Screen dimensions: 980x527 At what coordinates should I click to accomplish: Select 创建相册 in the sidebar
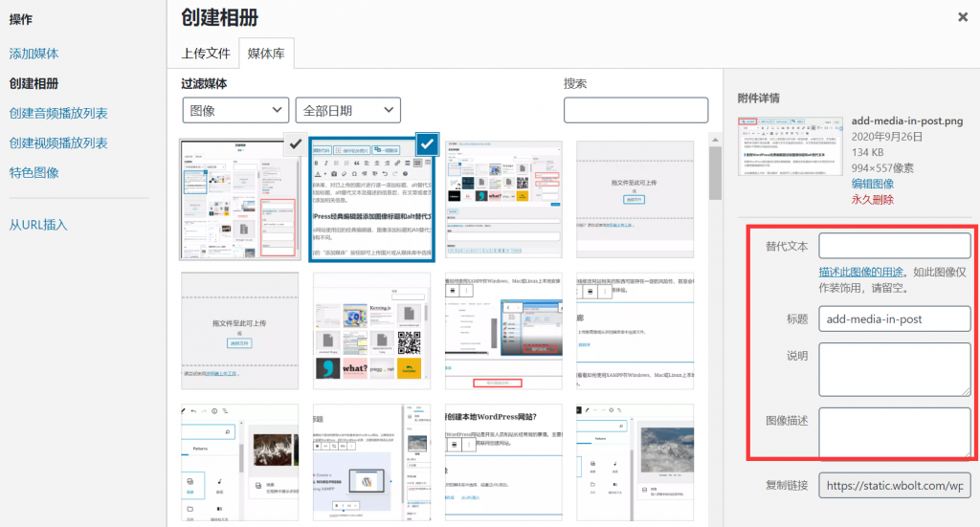point(33,83)
